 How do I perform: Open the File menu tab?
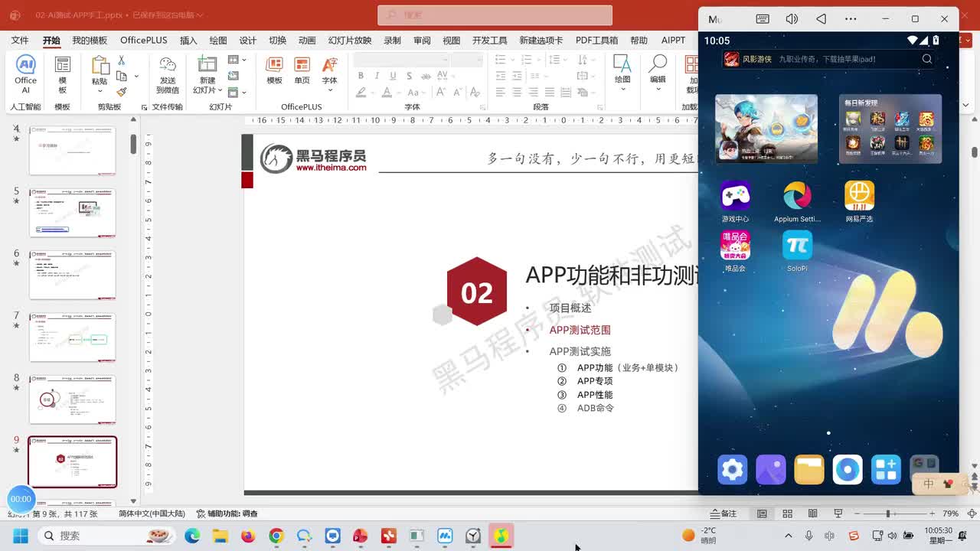[x=20, y=41]
